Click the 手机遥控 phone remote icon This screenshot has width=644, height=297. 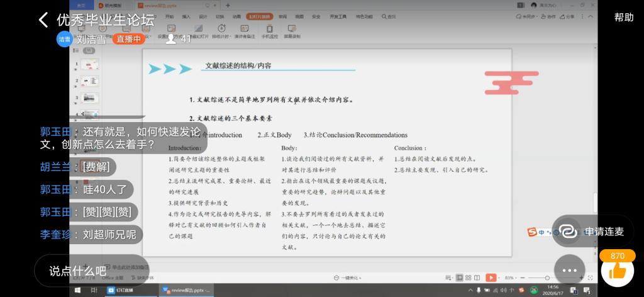pos(269,28)
